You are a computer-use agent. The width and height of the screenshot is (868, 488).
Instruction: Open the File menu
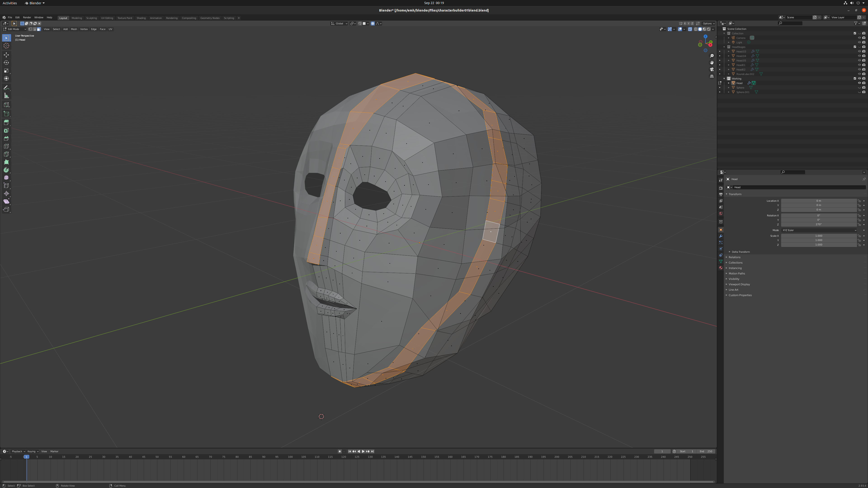pyautogui.click(x=10, y=18)
